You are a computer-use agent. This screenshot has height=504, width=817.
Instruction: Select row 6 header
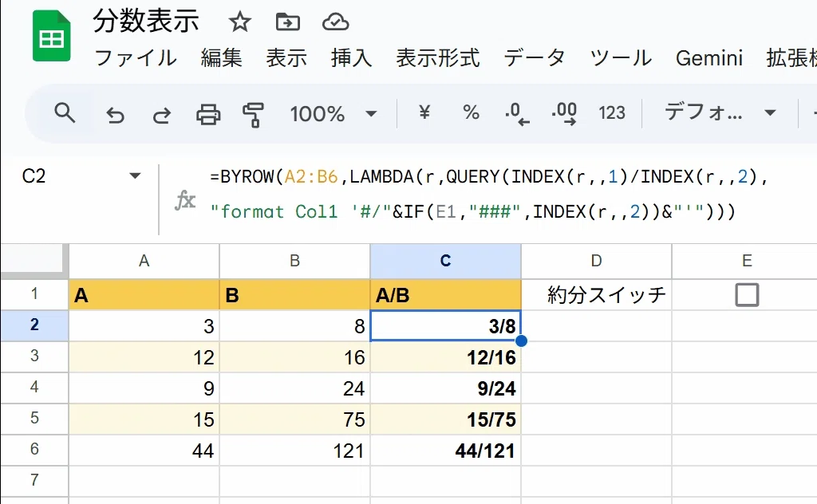[34, 449]
